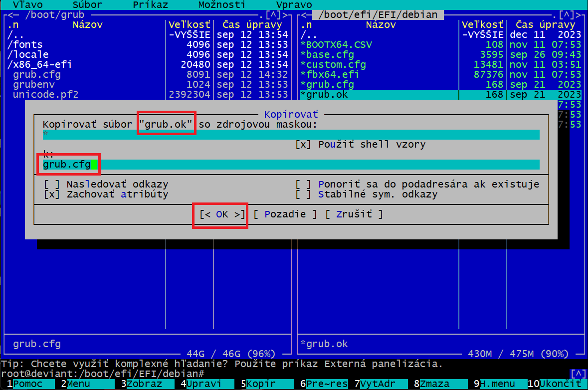Screen dimensions: 588x390
Task: Toggle 'Použiť shell vzory' checkbox
Action: pyautogui.click(x=303, y=145)
